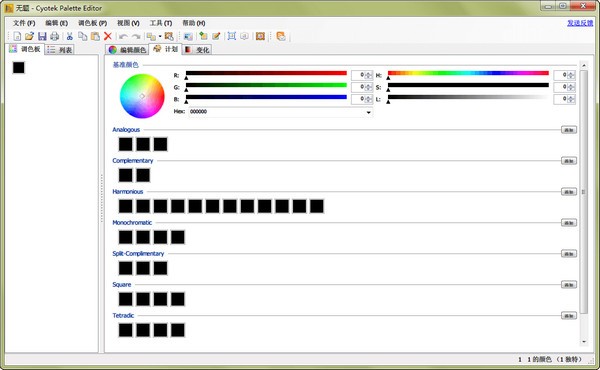The width and height of the screenshot is (600, 370).
Task: Select the last Harmonious swatch
Action: click(317, 206)
